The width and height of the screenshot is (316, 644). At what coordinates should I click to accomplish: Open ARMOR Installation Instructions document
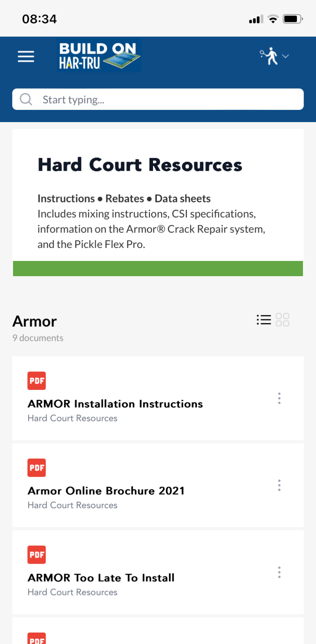[115, 404]
